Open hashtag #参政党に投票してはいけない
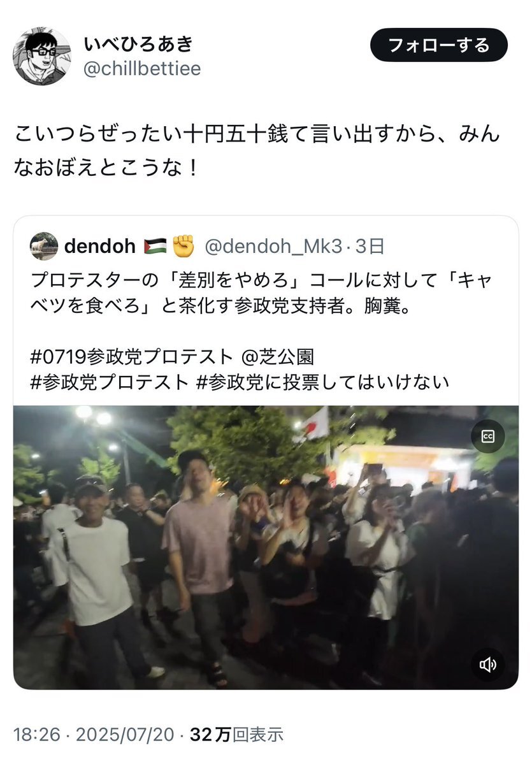The width and height of the screenshot is (532, 764). 322,382
